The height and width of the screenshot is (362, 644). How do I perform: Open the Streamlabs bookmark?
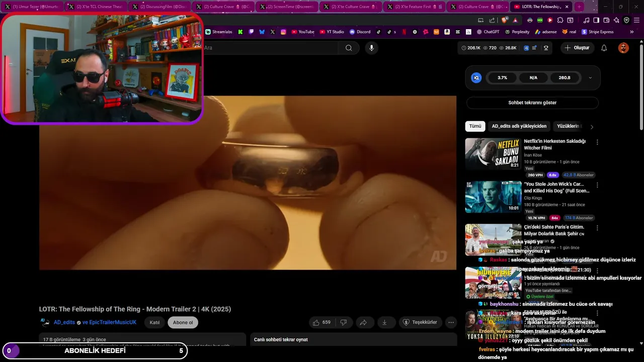coord(219,32)
